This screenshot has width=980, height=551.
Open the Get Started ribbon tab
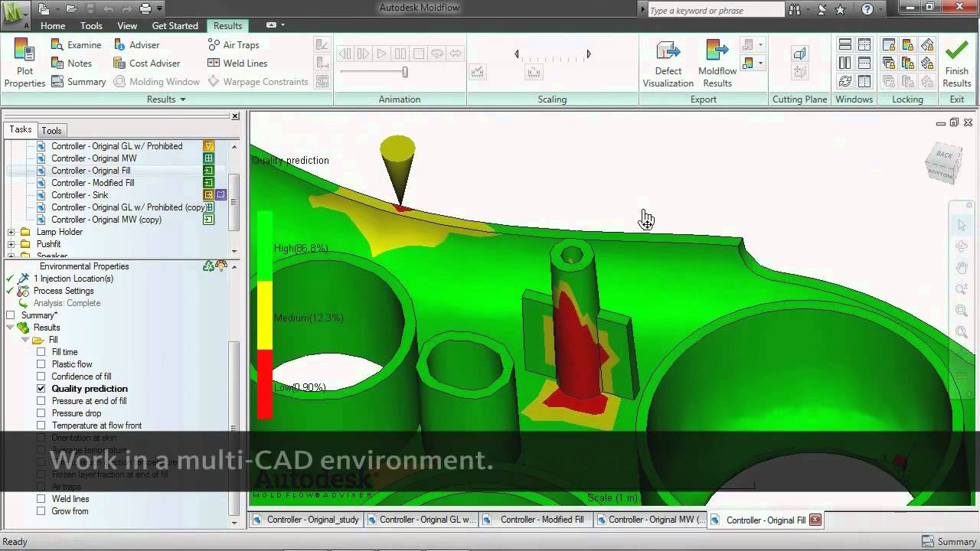[175, 25]
